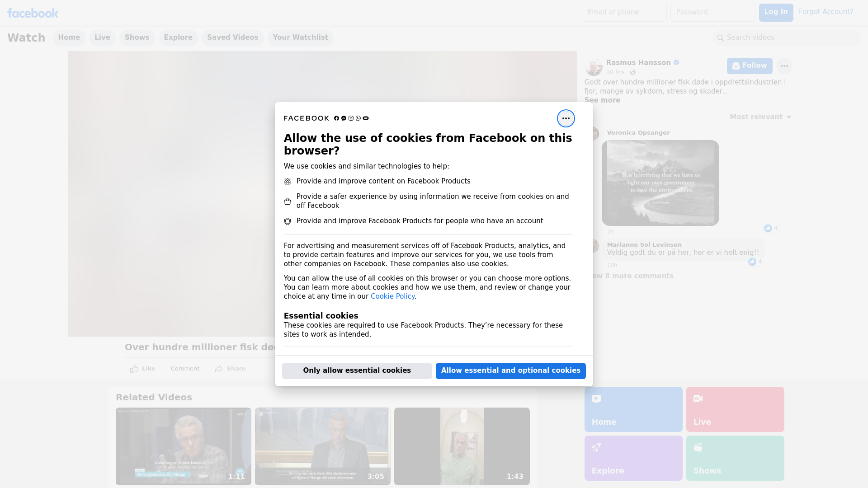The width and height of the screenshot is (868, 488).
Task: Click like reaction on Marianne's comment
Action: (x=755, y=262)
